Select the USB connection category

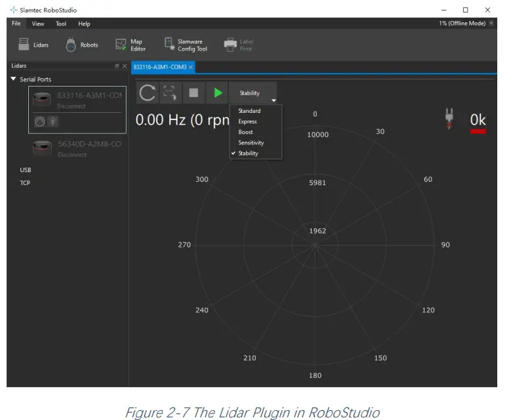point(26,170)
